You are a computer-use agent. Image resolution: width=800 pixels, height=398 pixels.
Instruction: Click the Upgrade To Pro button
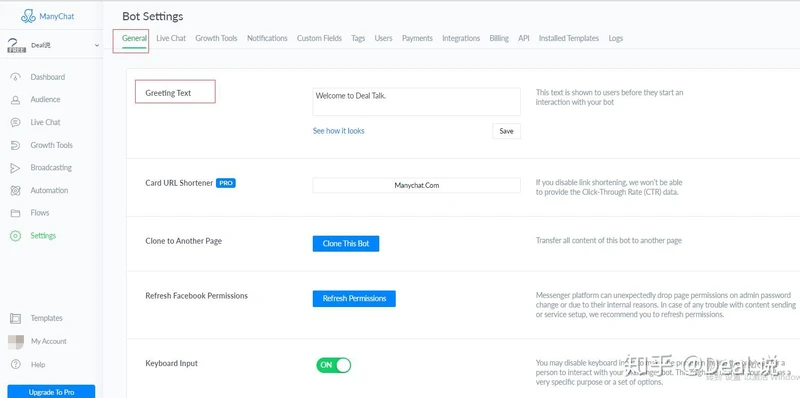[x=51, y=391]
